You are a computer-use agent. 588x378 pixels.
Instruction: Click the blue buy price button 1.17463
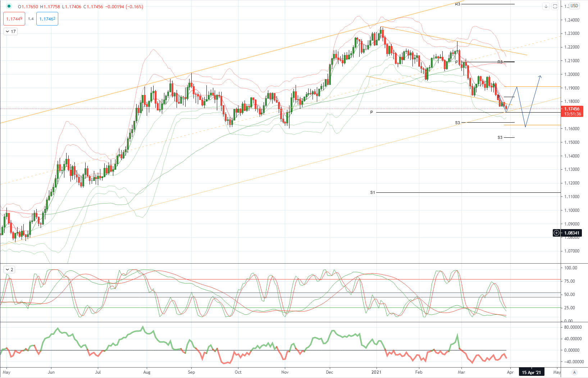tap(47, 19)
